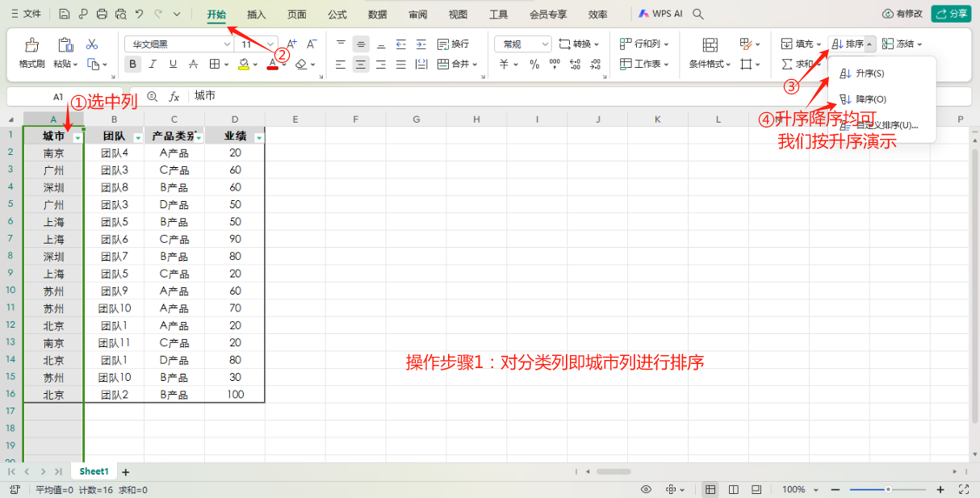Switch to Normal view in the status bar

point(710,489)
